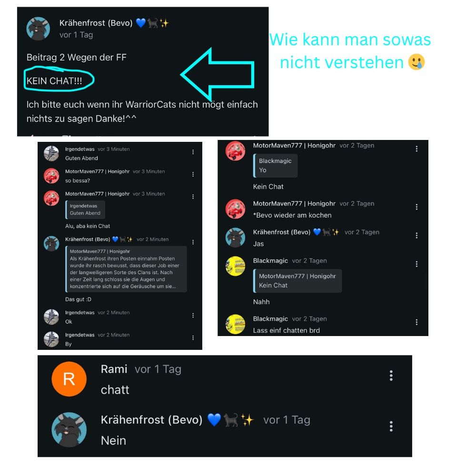
Task: Open options for Irgendetwas "By" comment
Action: 193,338
